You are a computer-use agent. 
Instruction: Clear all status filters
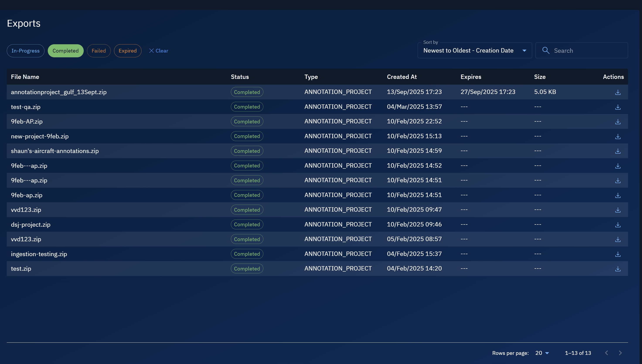159,51
